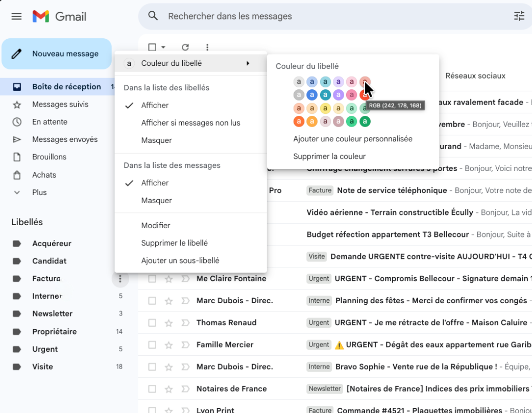Click Supprimer la couleur option
The height and width of the screenshot is (413, 532).
329,156
